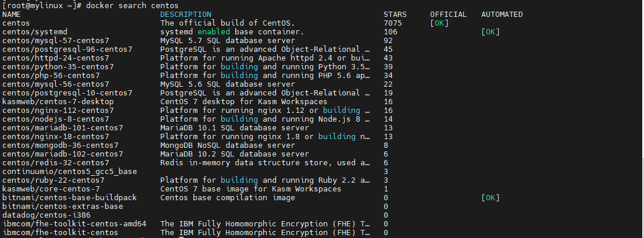This screenshot has height=238, width=644.
Task: Click the ibmcom/fhe-toolkit-centos-amd64 image name
Action: click(74, 223)
